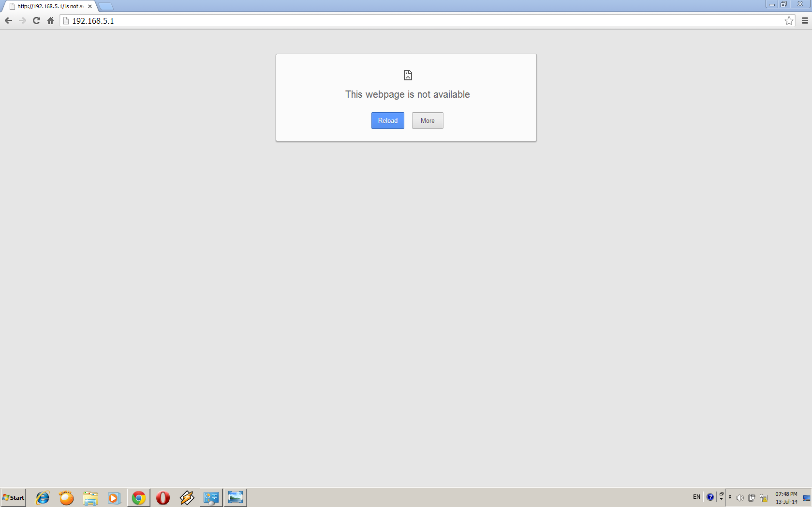The width and height of the screenshot is (812, 507).
Task: Restore the language bar
Action: click(x=721, y=494)
